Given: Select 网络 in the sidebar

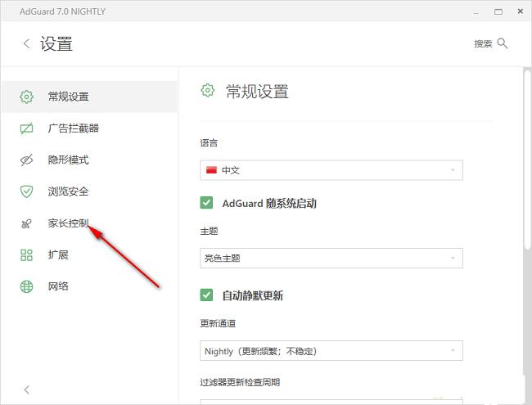Looking at the screenshot, I should (58, 286).
